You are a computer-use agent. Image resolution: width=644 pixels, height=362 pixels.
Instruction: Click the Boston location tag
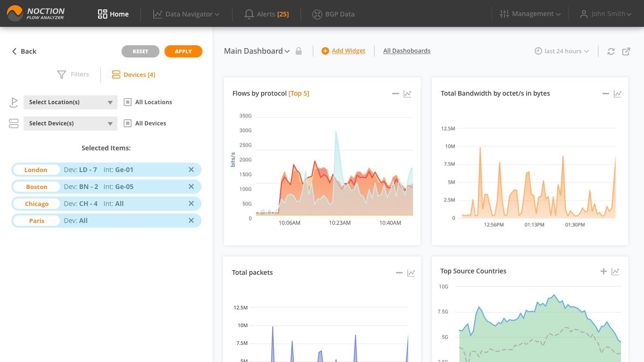tap(36, 187)
